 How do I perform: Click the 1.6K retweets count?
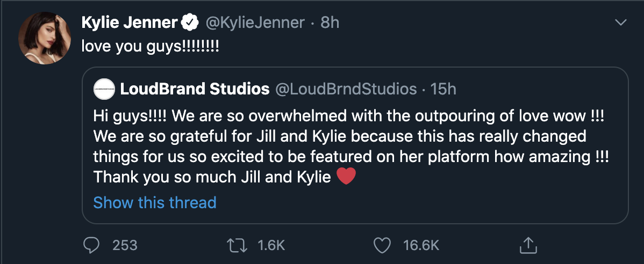click(271, 245)
